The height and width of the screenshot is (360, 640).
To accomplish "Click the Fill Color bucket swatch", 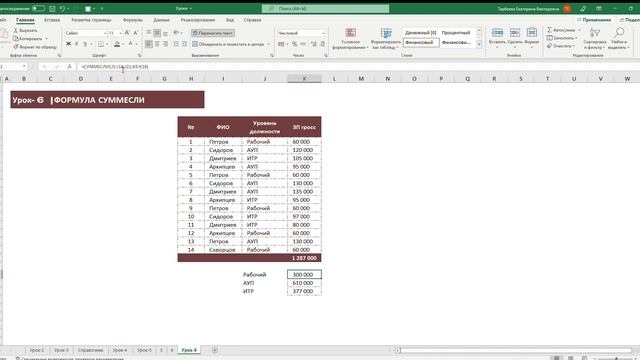I will [117, 44].
